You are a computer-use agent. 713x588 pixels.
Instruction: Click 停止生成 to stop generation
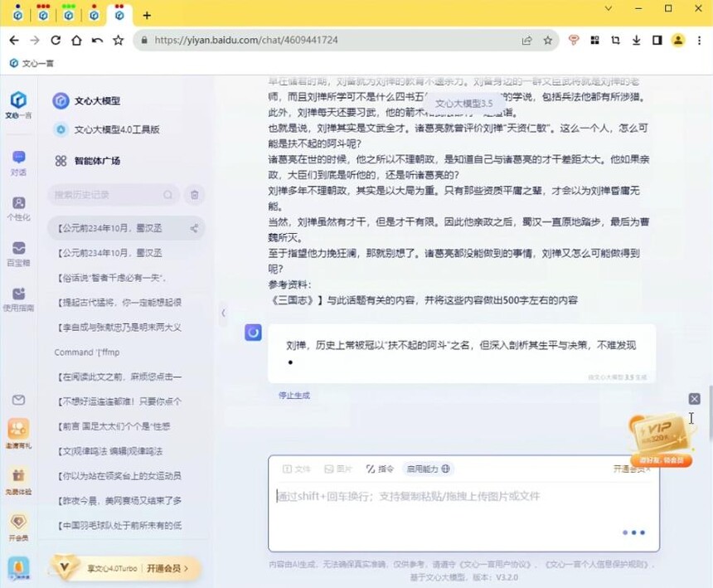(293, 396)
